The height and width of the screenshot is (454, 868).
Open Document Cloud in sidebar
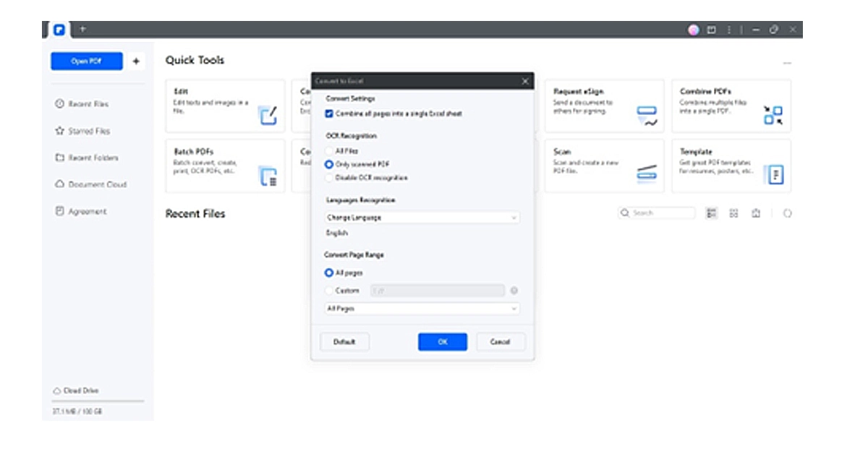(x=90, y=184)
